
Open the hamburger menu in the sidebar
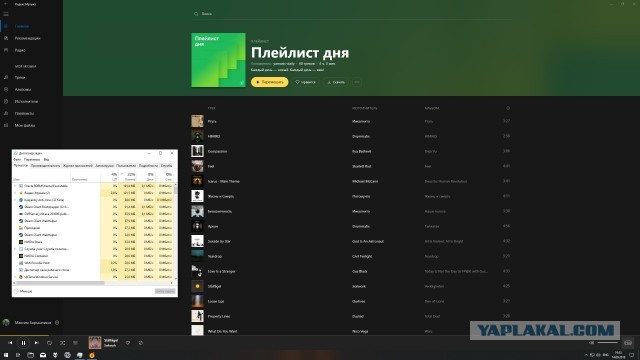click(x=6, y=14)
